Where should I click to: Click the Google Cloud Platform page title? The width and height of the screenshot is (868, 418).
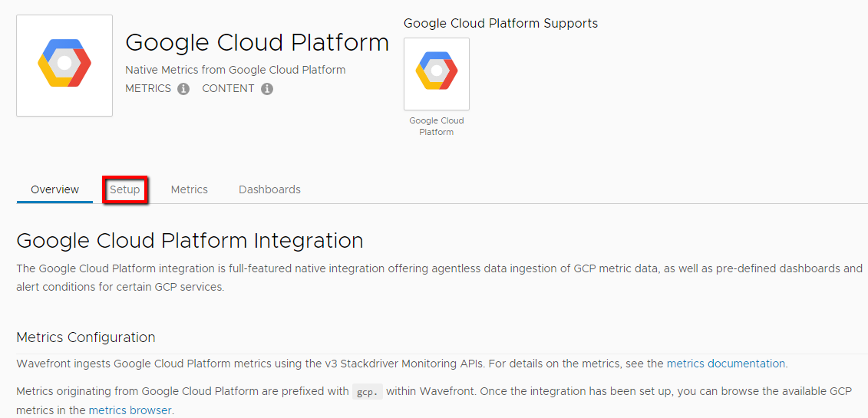(257, 43)
